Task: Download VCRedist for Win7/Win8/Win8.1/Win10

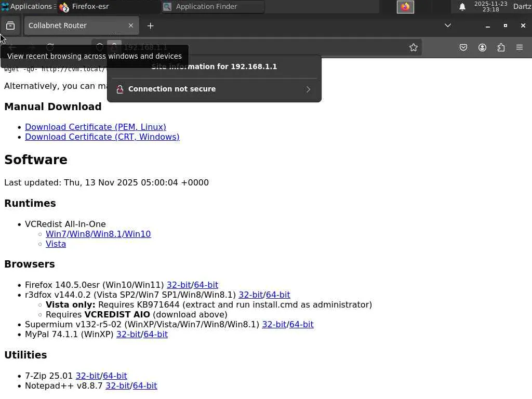Action: pyautogui.click(x=98, y=234)
